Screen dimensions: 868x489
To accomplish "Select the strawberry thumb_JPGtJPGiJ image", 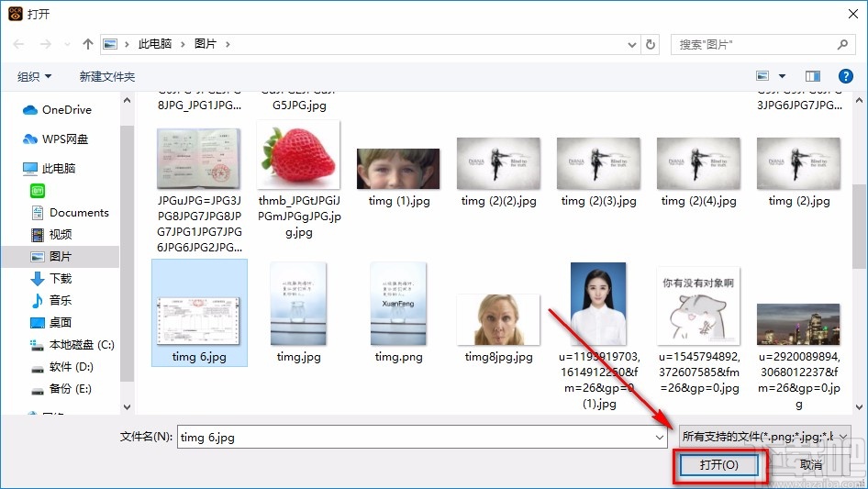I will click(298, 154).
